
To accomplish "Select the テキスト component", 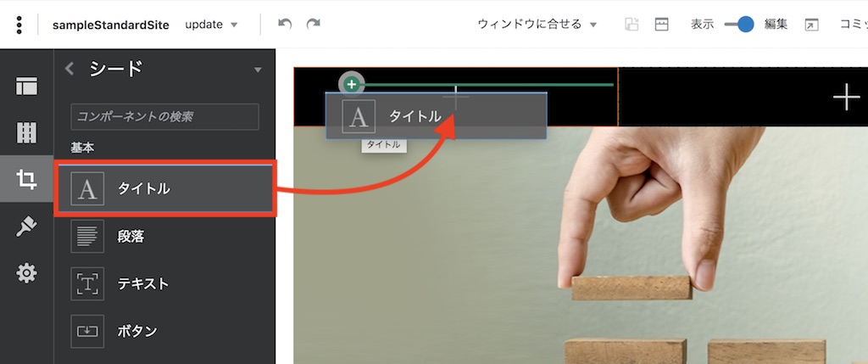I will click(165, 283).
